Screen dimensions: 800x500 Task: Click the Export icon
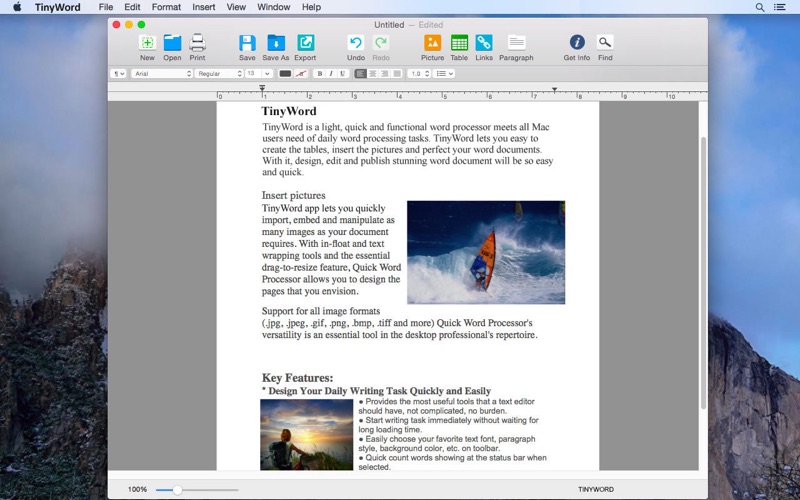click(x=305, y=43)
